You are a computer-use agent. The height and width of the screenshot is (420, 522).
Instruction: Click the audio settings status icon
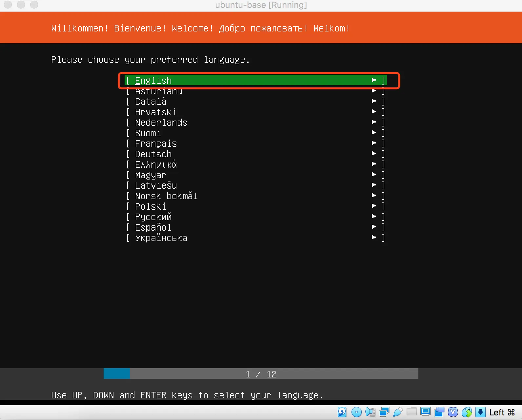[x=370, y=412]
